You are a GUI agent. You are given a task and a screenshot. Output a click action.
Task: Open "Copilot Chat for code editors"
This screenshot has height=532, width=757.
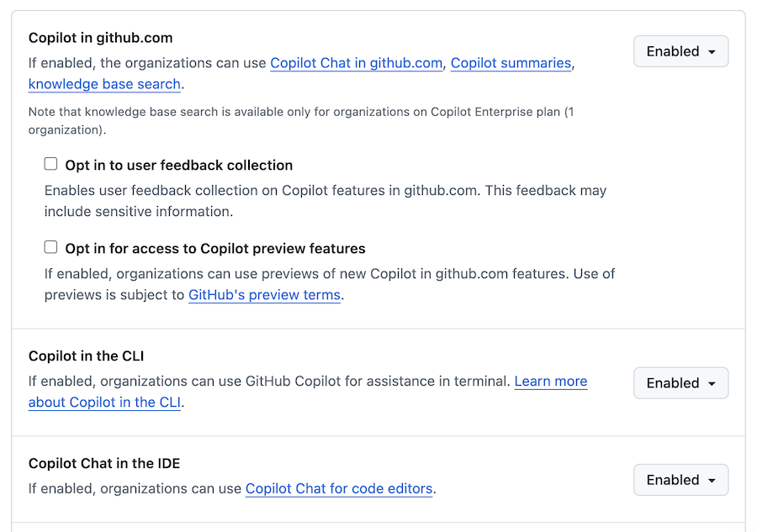[338, 488]
